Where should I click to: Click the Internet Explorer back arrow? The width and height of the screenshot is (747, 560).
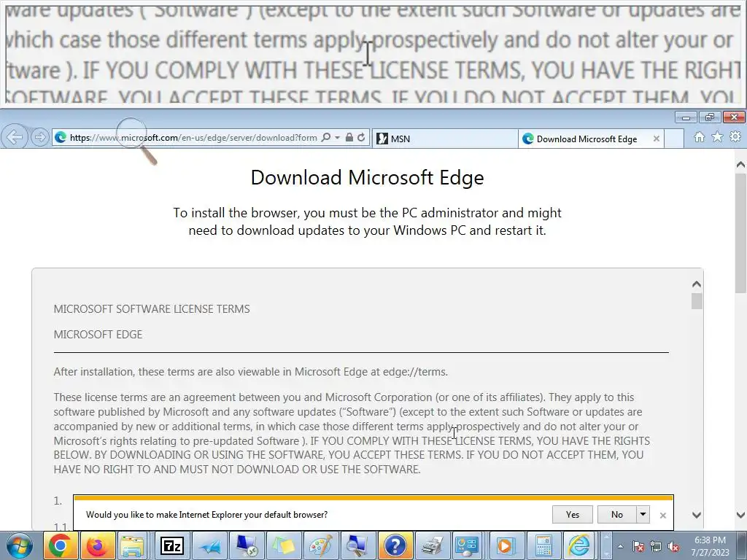[15, 138]
